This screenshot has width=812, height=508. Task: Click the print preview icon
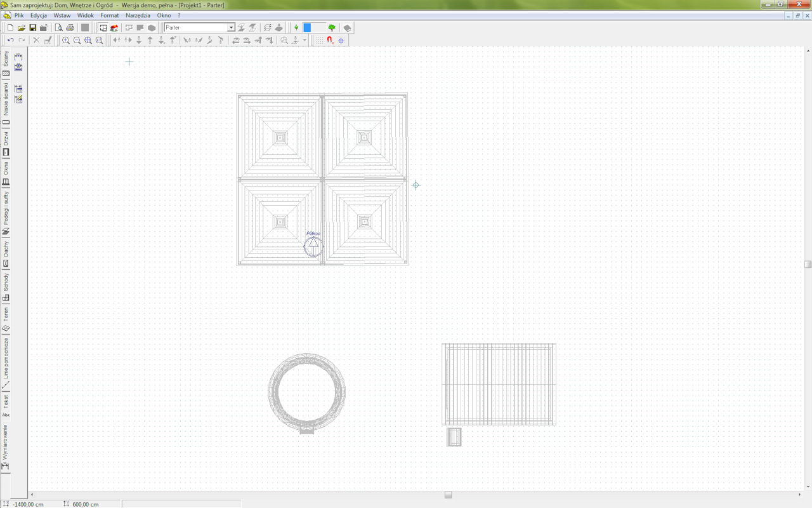point(59,28)
